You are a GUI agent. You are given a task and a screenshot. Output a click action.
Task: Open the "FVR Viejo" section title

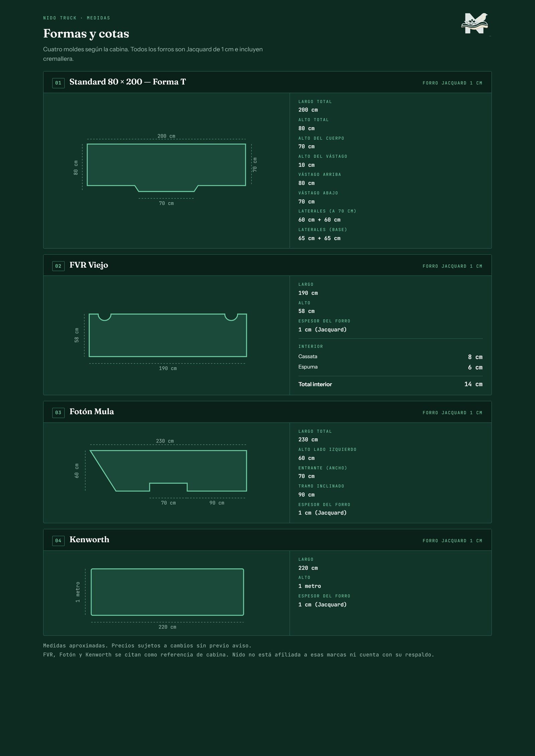[89, 265]
